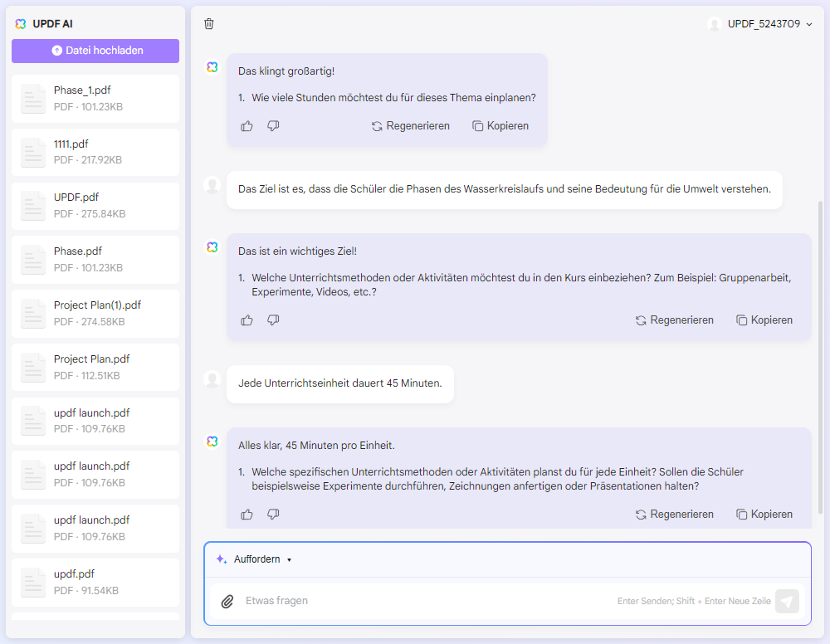Regenerate the 'Alles klar, 45 Minuten' reply

click(x=674, y=515)
